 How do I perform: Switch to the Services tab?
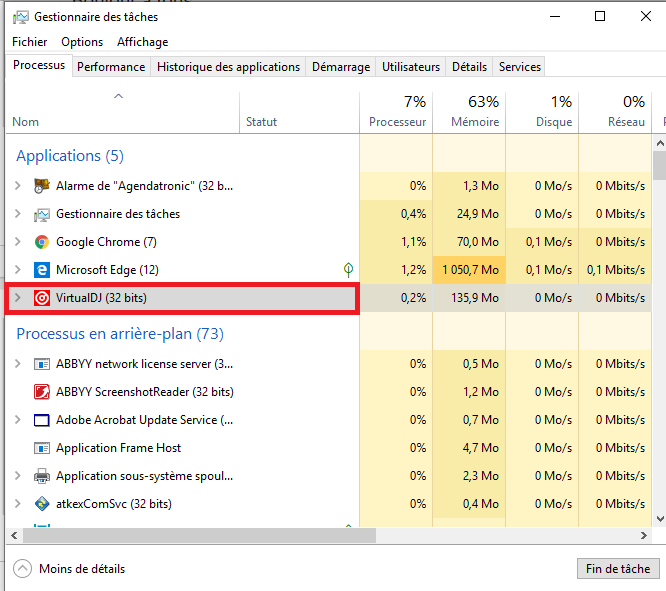520,67
